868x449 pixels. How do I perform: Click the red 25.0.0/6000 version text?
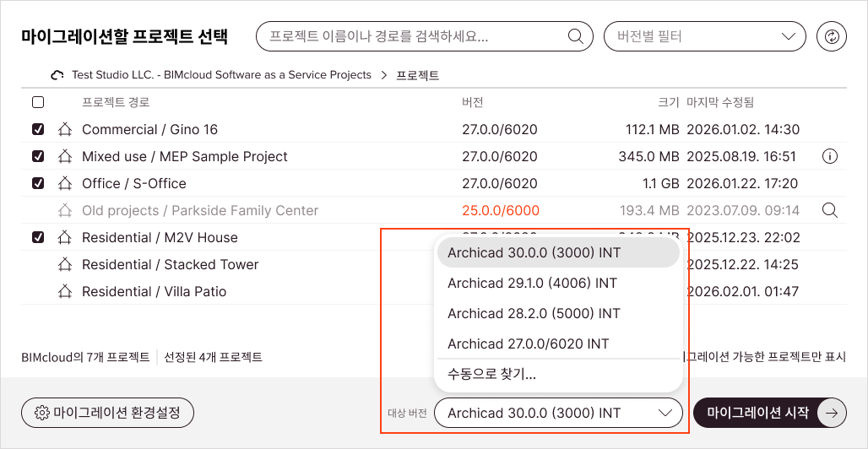click(501, 210)
